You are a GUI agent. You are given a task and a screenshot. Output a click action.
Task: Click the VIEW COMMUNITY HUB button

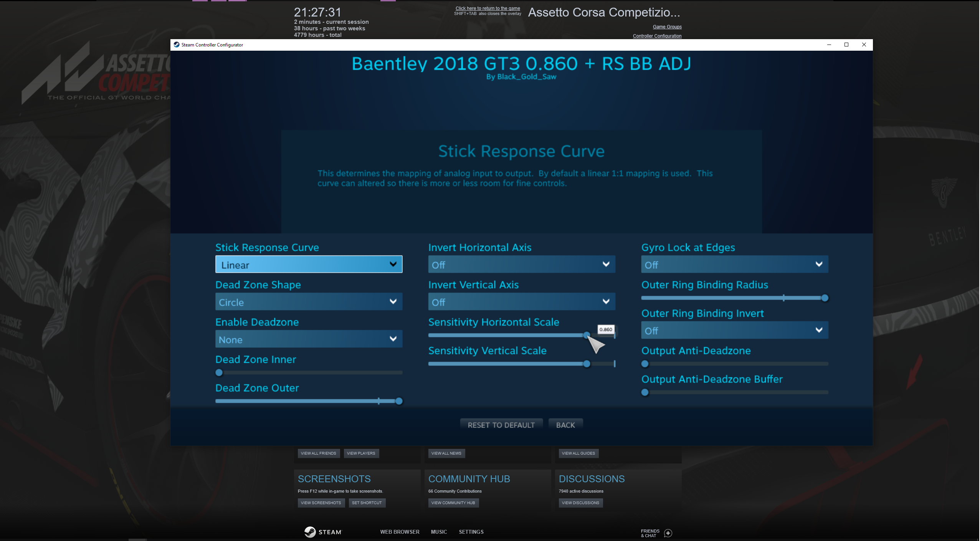point(453,503)
